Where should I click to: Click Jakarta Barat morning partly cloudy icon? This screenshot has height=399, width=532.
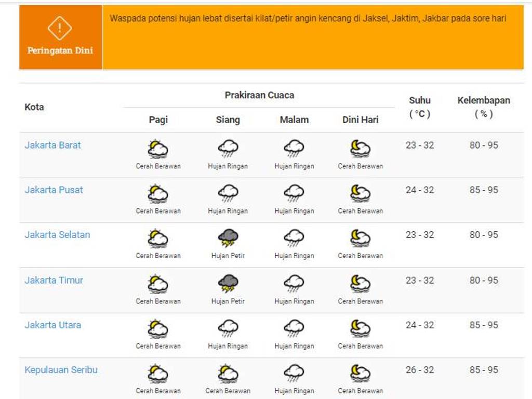pyautogui.click(x=158, y=149)
